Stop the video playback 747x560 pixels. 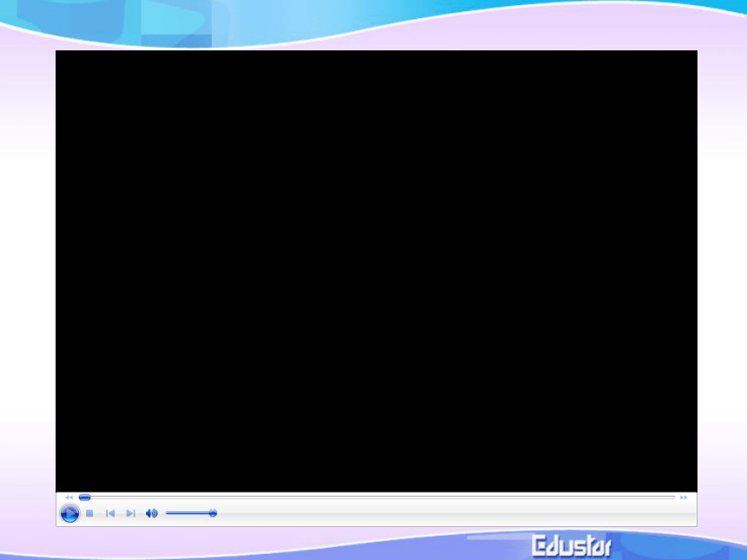tap(89, 513)
